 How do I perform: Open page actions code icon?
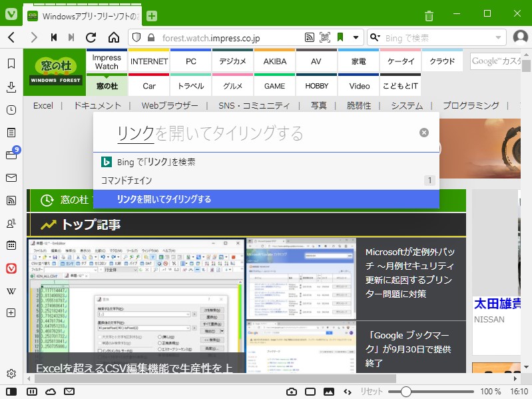pyautogui.click(x=348, y=392)
